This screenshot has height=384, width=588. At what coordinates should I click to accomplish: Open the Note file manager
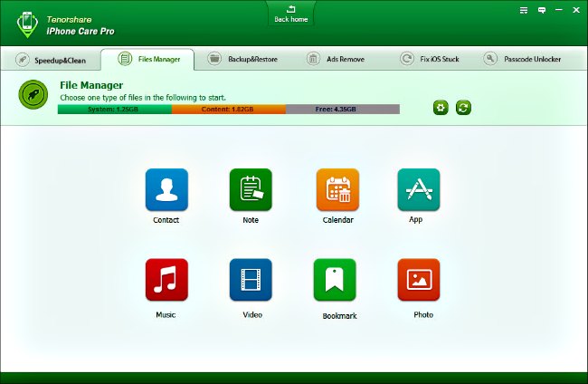pyautogui.click(x=251, y=189)
